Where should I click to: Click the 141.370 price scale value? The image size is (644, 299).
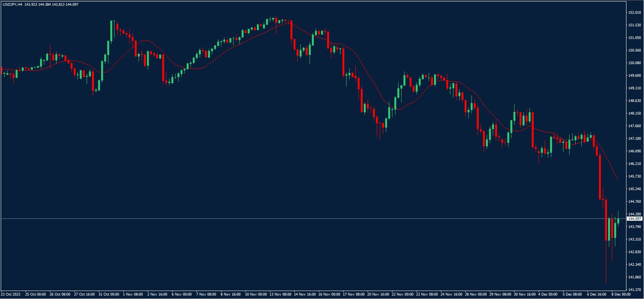coord(635,290)
